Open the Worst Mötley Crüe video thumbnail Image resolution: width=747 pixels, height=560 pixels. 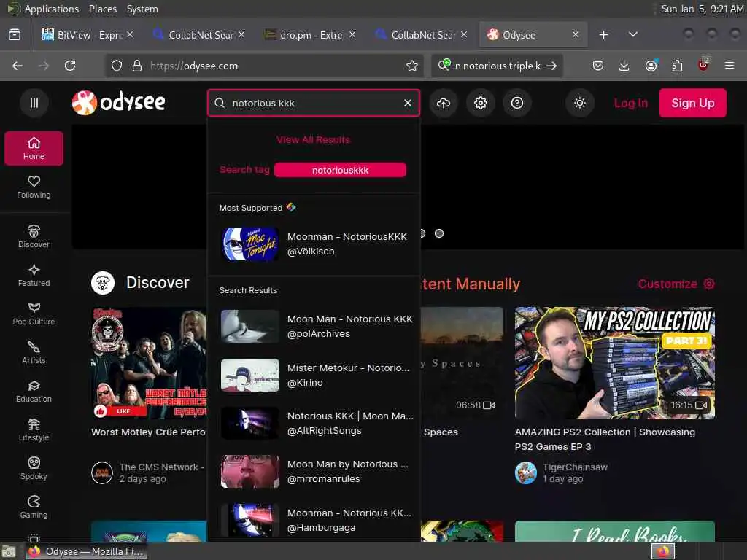tap(149, 363)
